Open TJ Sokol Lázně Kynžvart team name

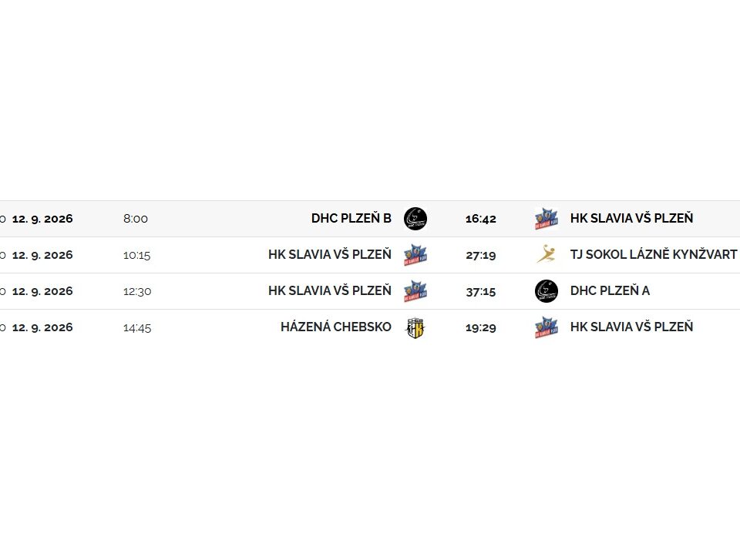(x=653, y=255)
